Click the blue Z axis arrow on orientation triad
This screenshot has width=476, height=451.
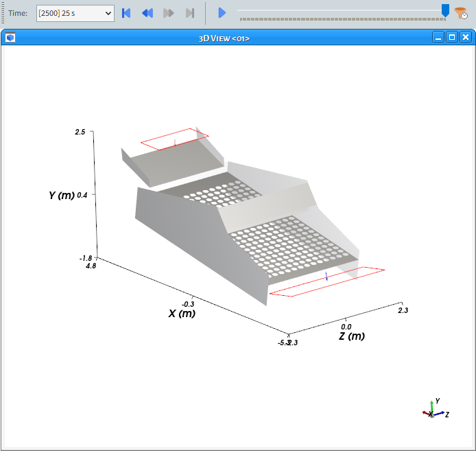click(440, 413)
